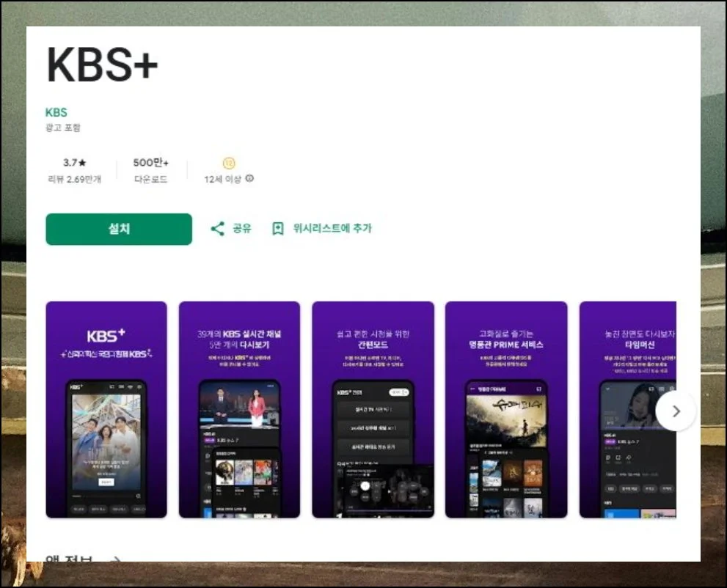Click the wishlist bookmark icon

coord(278,229)
